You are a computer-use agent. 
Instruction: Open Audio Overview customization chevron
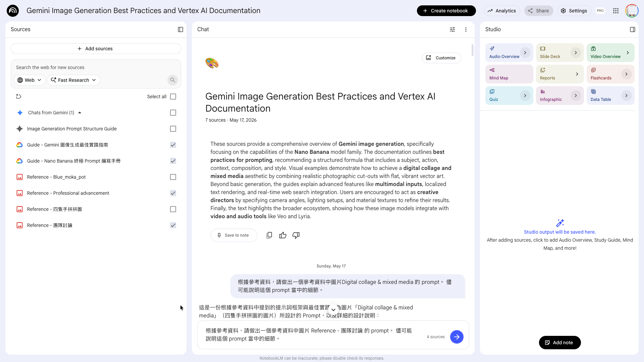click(525, 53)
